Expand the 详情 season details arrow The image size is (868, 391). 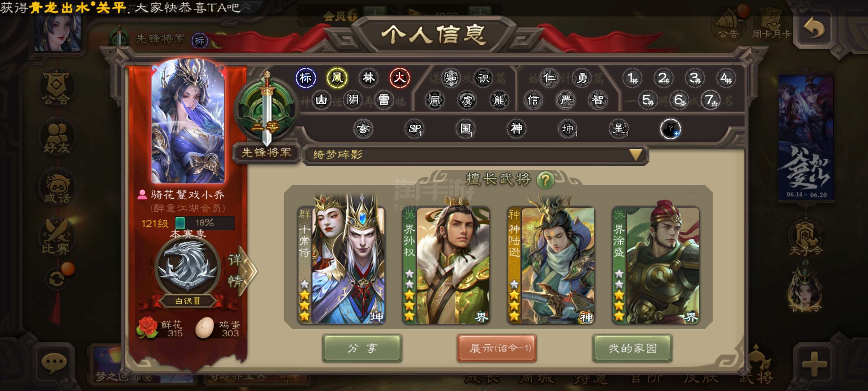pyautogui.click(x=242, y=271)
